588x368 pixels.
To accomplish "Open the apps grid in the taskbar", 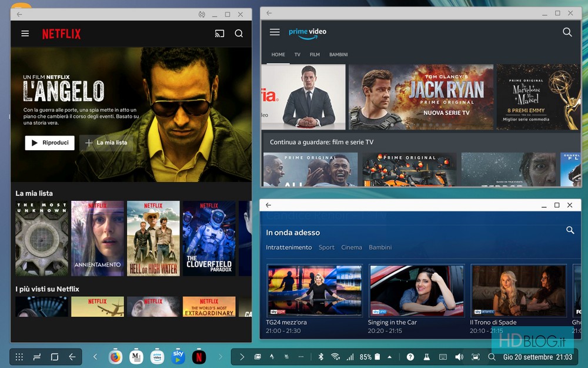I will (x=19, y=357).
